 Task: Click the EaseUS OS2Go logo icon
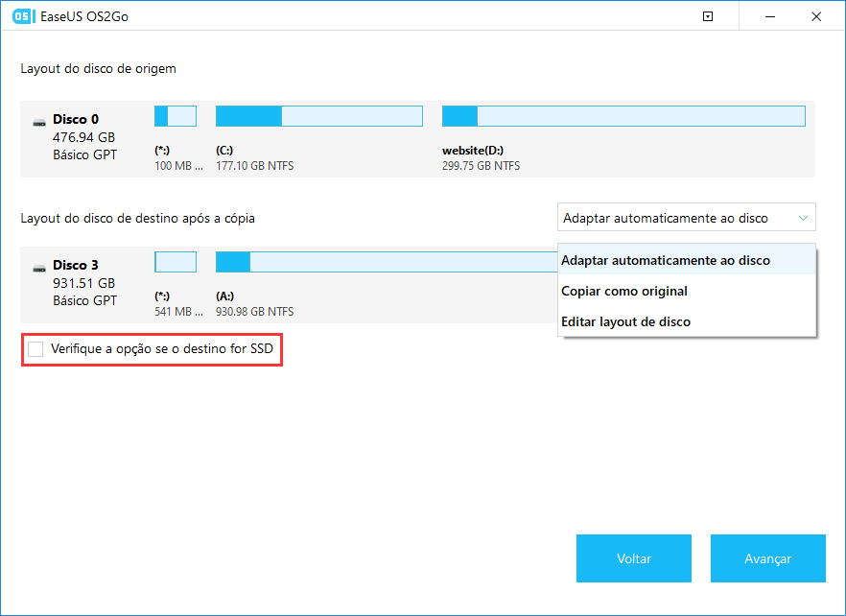click(22, 16)
